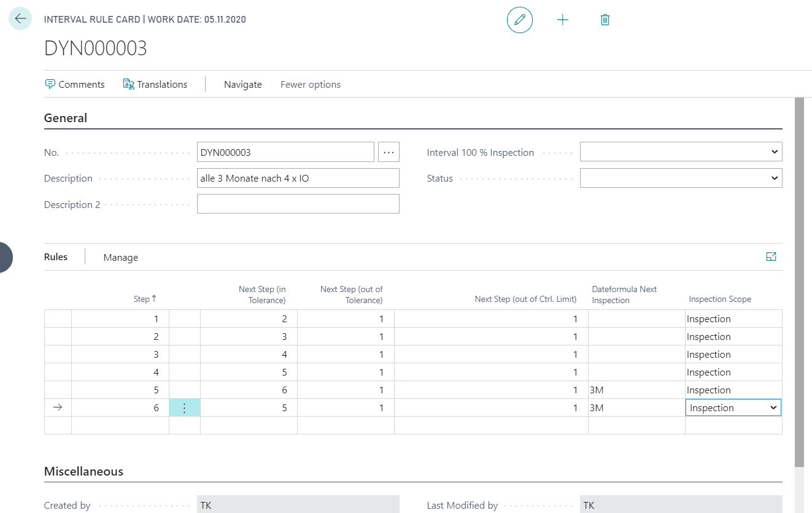Click Dateformula cell '3M' in step 5 row
The width and height of the screenshot is (812, 513).
(636, 390)
